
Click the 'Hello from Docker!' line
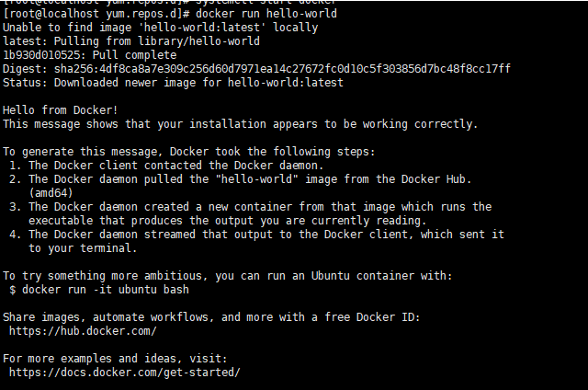[x=59, y=110]
